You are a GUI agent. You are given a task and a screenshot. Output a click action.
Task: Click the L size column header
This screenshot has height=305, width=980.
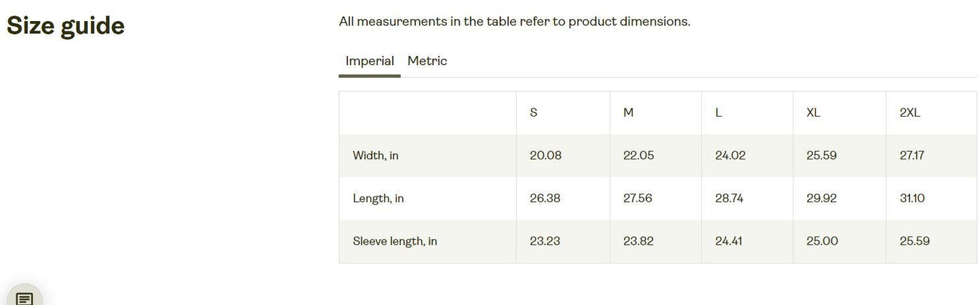pos(719,113)
